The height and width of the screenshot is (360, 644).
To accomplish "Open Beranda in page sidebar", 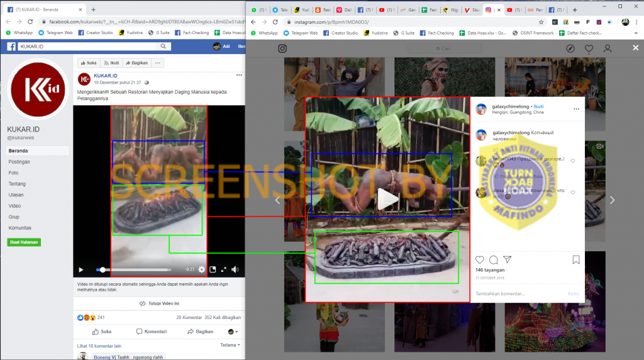I will pos(38,151).
